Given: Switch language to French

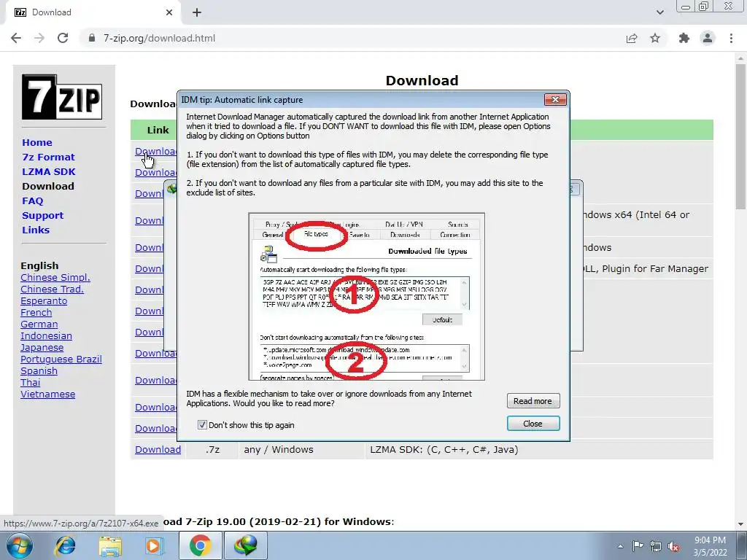Looking at the screenshot, I should [36, 312].
